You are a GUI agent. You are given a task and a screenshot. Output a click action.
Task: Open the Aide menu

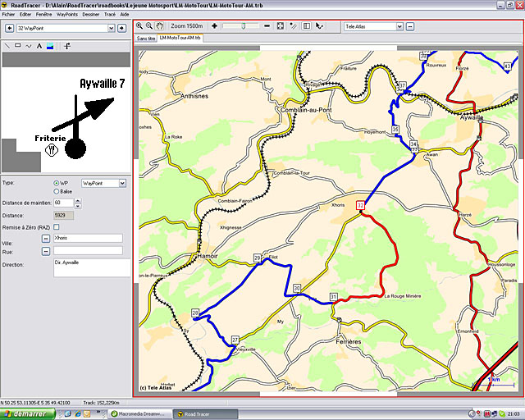(x=125, y=15)
